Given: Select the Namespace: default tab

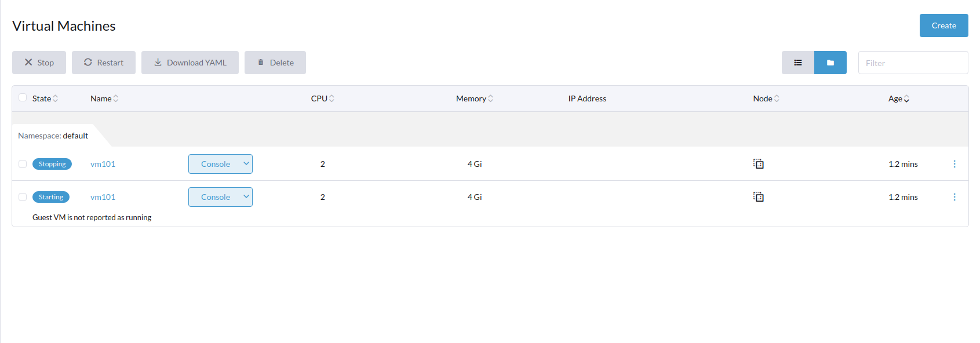Looking at the screenshot, I should click(53, 135).
